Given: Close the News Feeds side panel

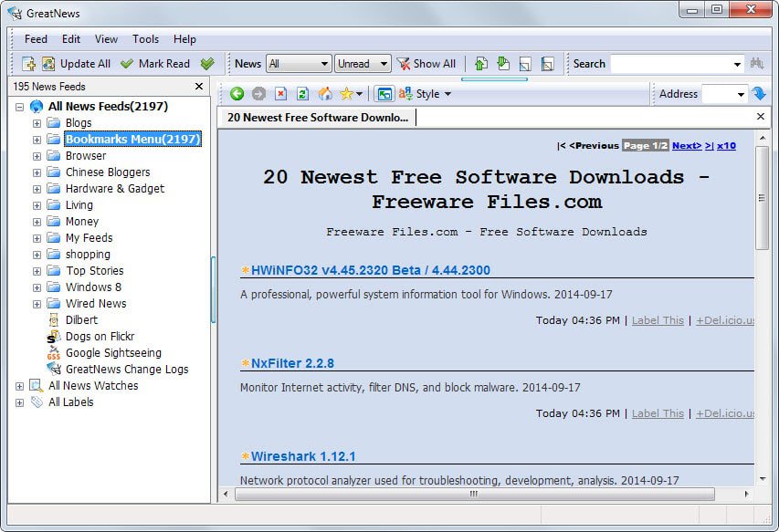Looking at the screenshot, I should point(199,87).
